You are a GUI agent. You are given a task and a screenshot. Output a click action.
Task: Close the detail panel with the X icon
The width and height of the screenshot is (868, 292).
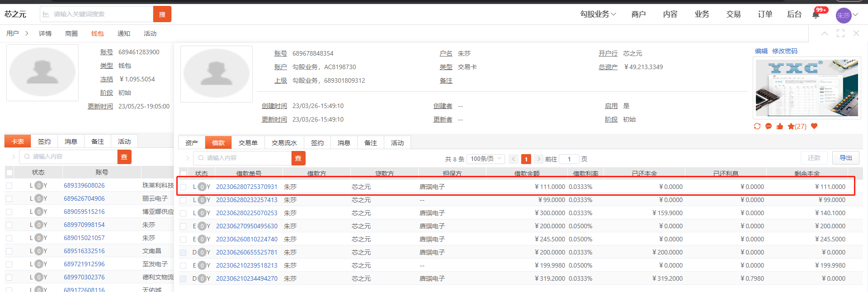click(x=856, y=33)
